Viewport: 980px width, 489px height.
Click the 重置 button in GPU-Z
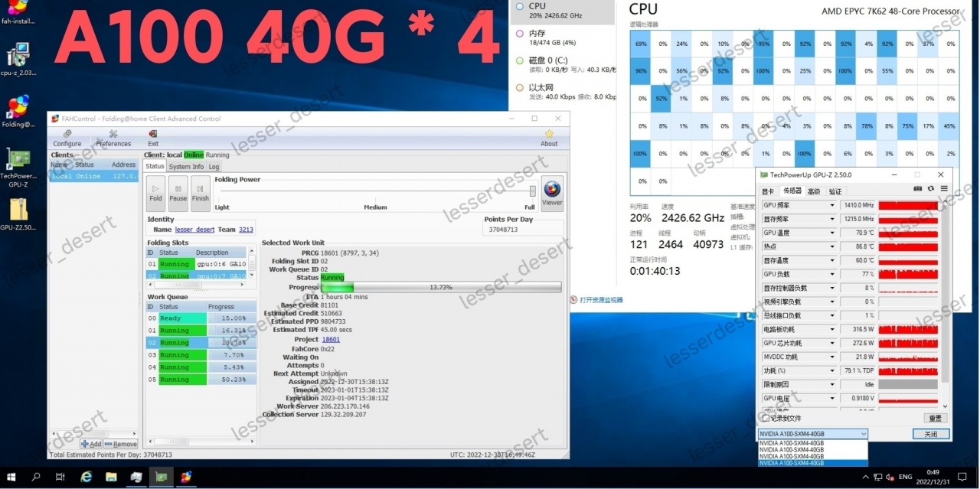[935, 418]
